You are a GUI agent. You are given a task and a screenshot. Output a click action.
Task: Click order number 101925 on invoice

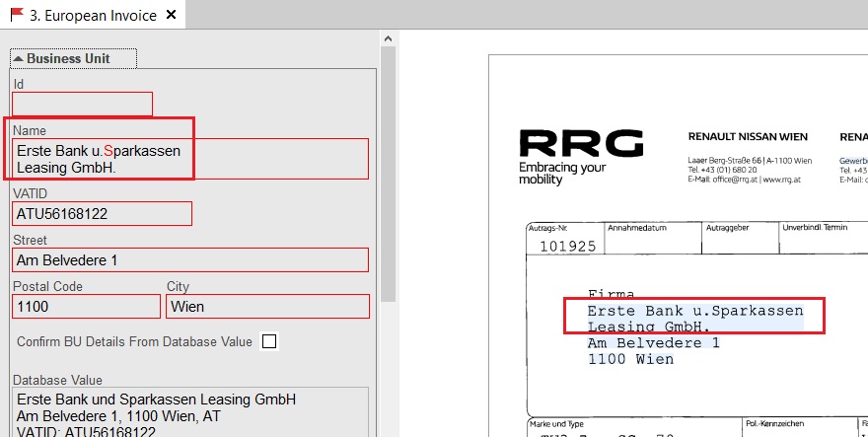(x=567, y=246)
